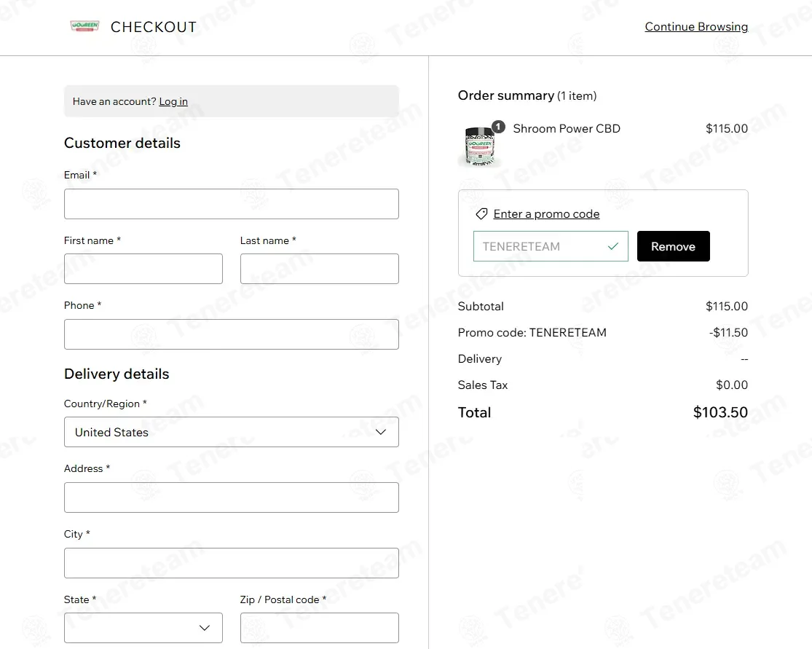Click the Log in link

(173, 101)
